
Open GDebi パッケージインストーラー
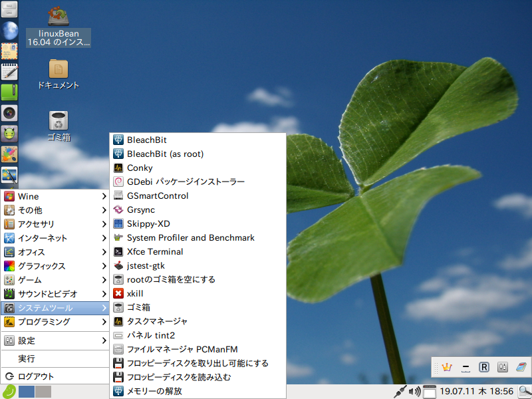[x=198, y=182]
